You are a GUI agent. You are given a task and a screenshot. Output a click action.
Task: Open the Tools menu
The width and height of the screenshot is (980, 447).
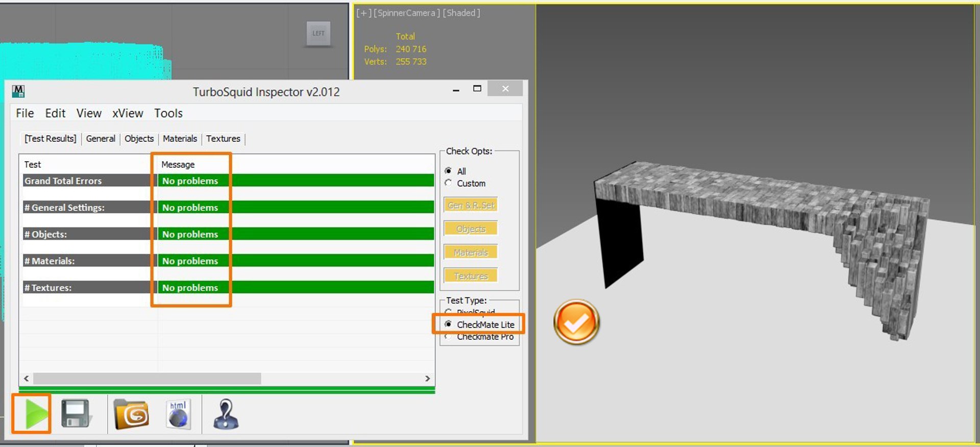[x=168, y=113]
